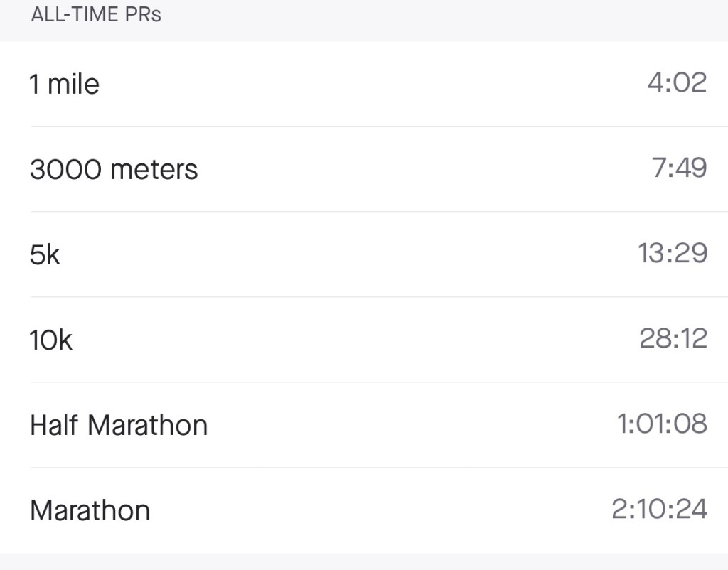Open the 10k PR label

click(x=51, y=340)
